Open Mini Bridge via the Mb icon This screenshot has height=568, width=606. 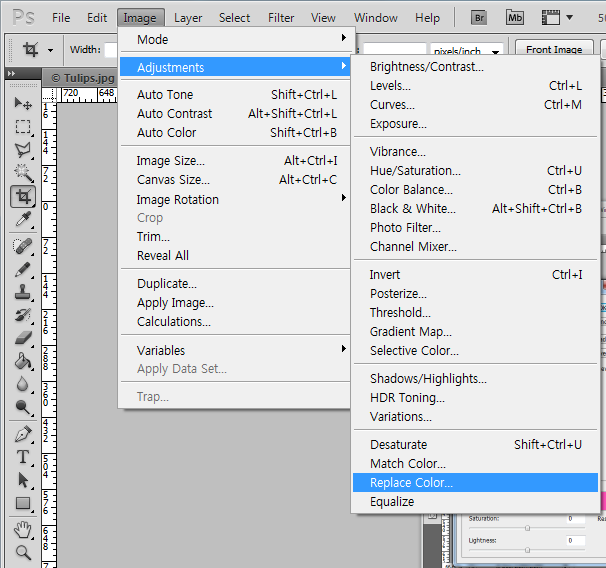515,18
